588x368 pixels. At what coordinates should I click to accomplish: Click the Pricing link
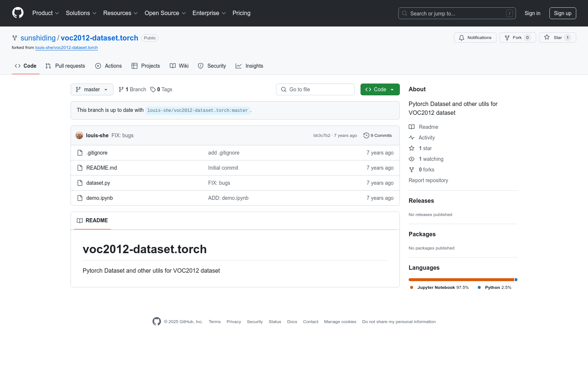(241, 13)
